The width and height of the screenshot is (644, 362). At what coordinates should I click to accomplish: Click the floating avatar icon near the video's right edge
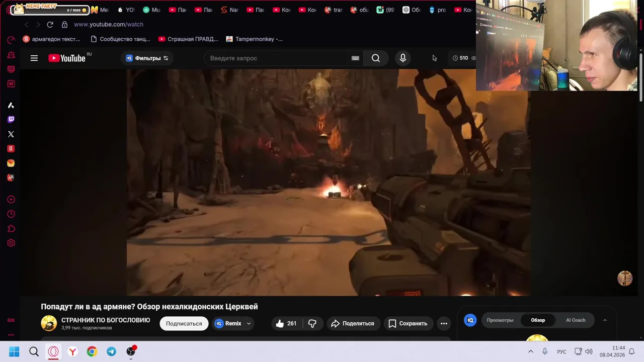pos(625,279)
